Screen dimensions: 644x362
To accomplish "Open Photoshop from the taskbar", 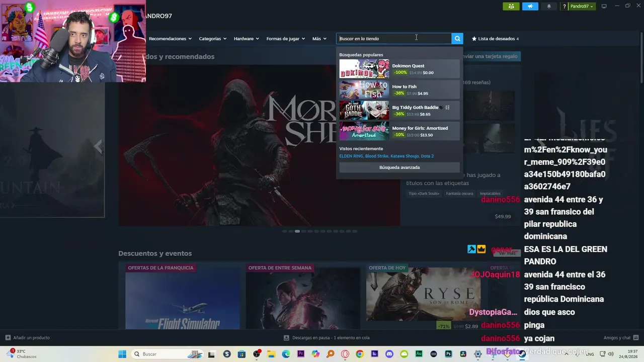I will tap(448, 354).
